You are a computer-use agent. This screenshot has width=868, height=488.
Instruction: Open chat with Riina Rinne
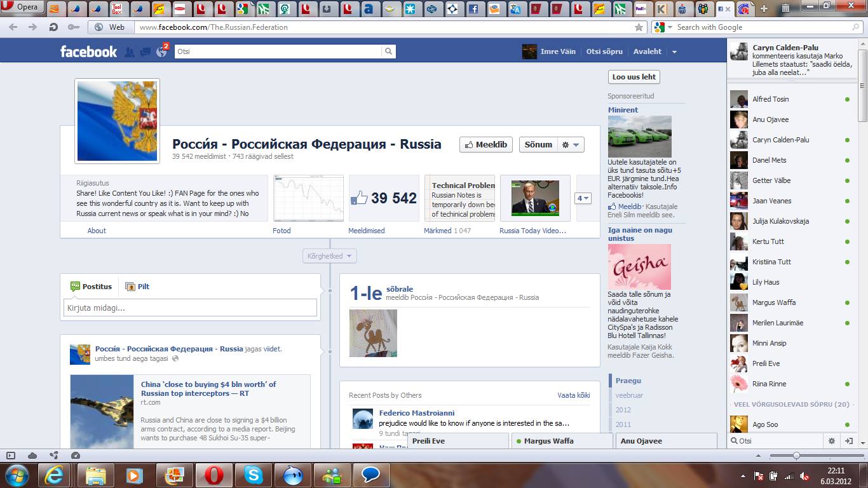point(790,384)
